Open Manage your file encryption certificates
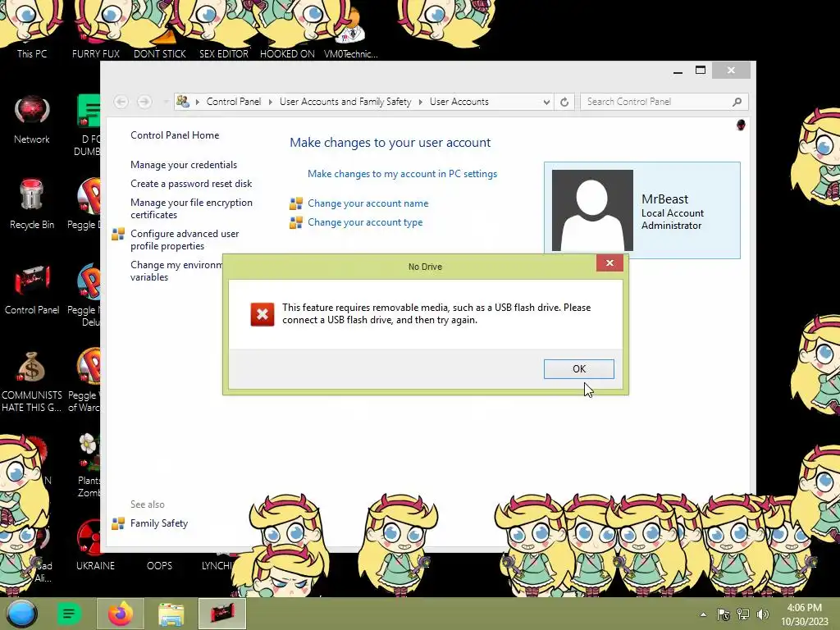Screen dimensions: 840x630 pos(191,208)
